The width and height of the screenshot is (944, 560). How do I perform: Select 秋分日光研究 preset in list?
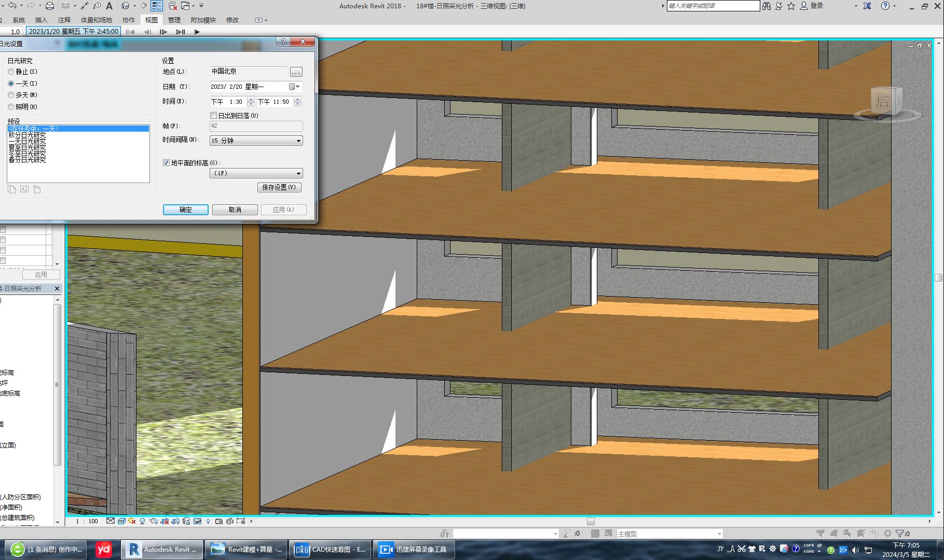click(x=27, y=135)
